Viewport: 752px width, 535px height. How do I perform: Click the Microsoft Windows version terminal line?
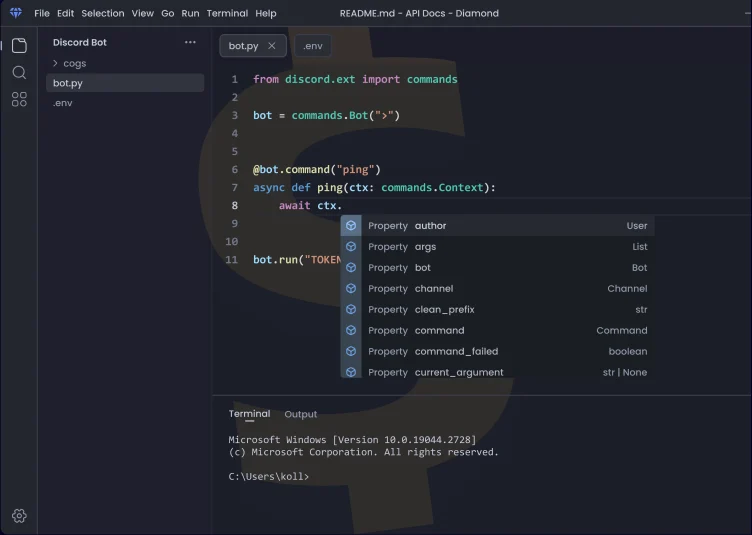pos(352,440)
